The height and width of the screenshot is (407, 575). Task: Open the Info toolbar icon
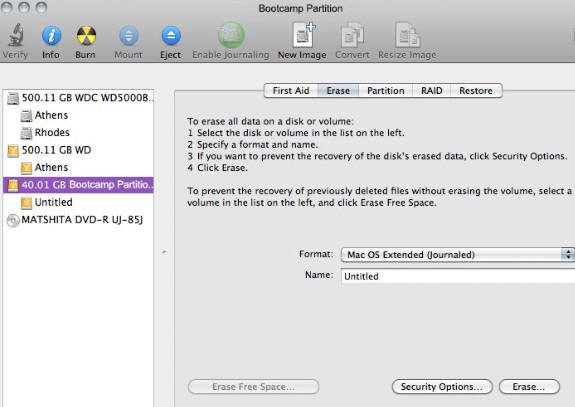coord(51,36)
